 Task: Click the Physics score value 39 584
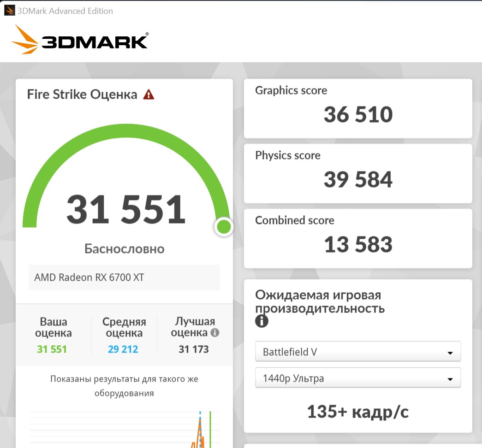coord(358,179)
